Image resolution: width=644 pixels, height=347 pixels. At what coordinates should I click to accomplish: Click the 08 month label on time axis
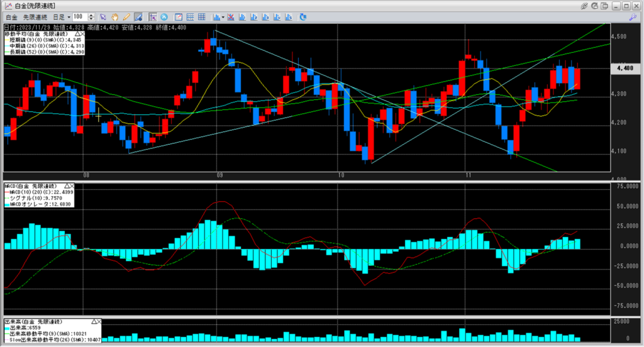point(86,175)
